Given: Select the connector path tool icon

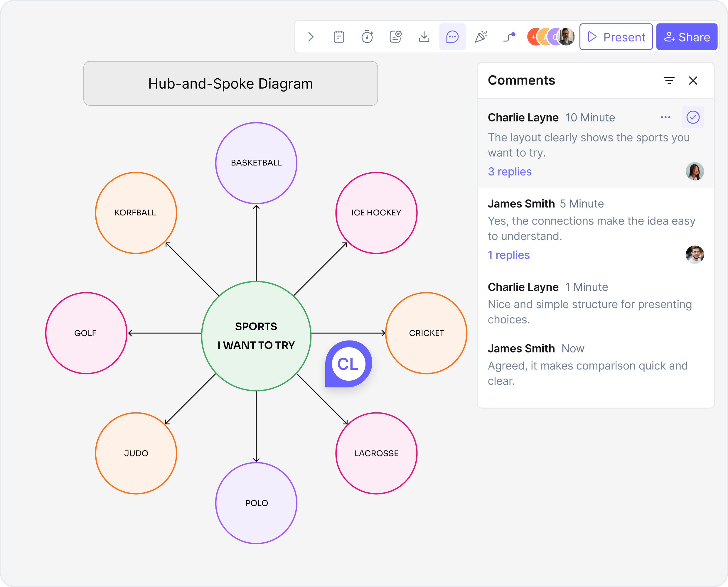Looking at the screenshot, I should pyautogui.click(x=509, y=37).
